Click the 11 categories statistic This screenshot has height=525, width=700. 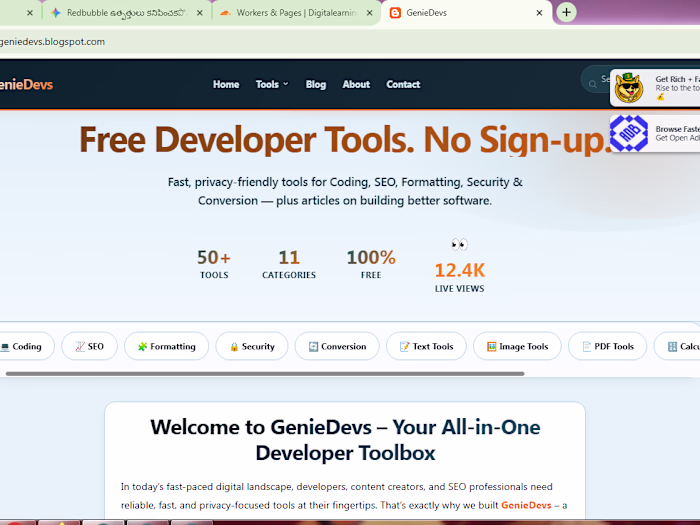pyautogui.click(x=289, y=258)
